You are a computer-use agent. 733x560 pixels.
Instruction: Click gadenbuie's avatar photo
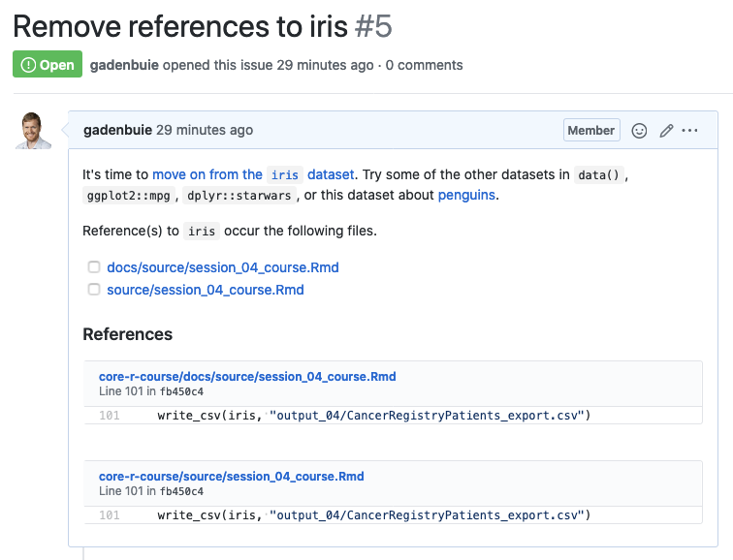(x=33, y=131)
